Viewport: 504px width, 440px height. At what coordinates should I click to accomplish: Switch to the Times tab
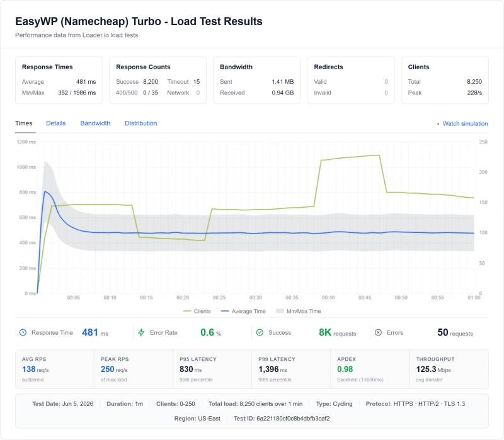point(24,123)
